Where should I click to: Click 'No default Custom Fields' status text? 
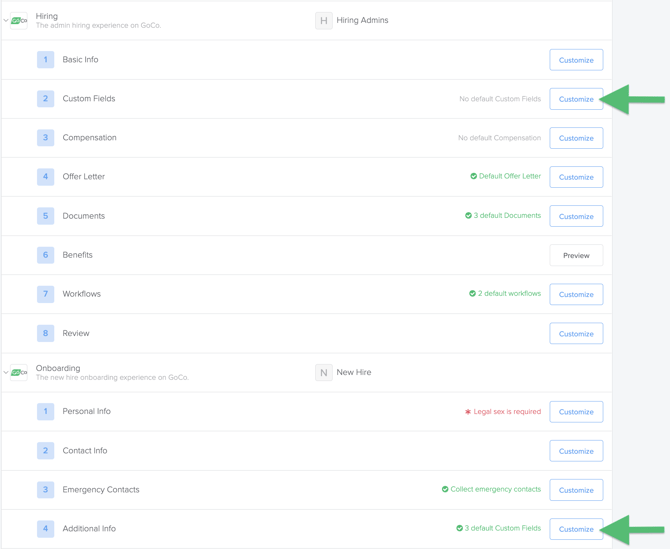[x=500, y=99]
